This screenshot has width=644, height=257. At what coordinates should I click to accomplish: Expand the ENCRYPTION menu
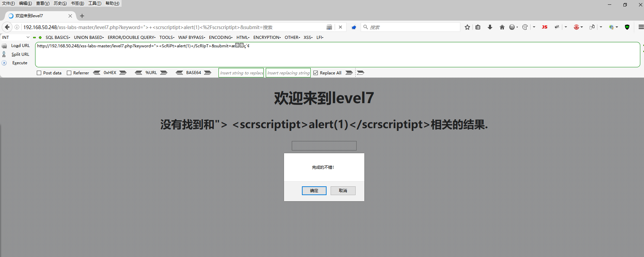tap(267, 38)
